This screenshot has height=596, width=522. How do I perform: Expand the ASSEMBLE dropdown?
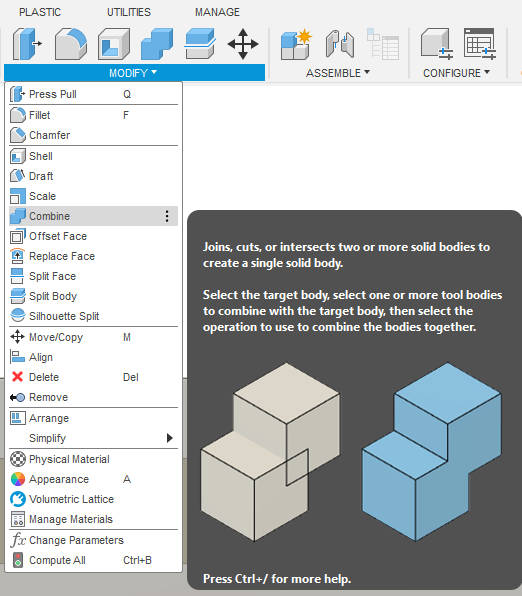pyautogui.click(x=338, y=73)
